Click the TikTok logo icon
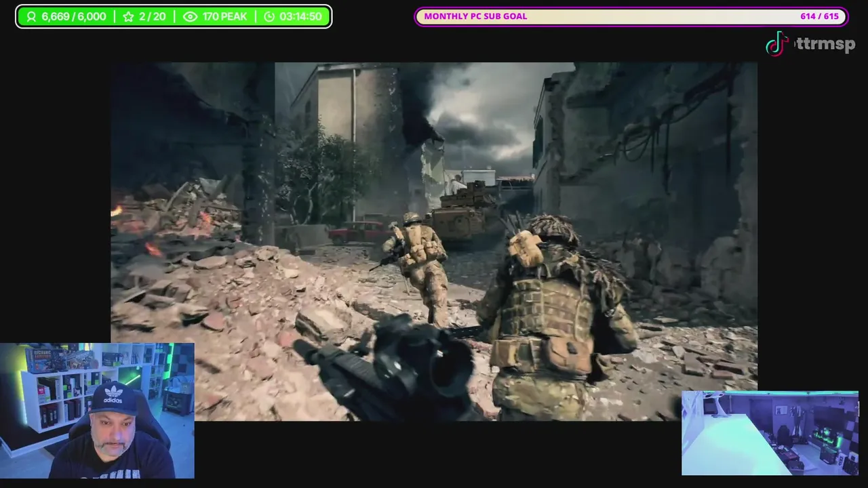The image size is (868, 488). [777, 43]
